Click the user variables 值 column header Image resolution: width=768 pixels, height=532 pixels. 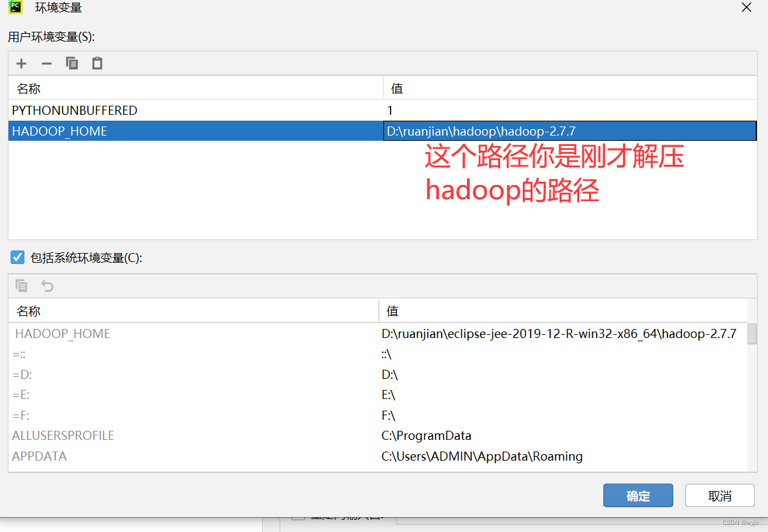click(571, 88)
